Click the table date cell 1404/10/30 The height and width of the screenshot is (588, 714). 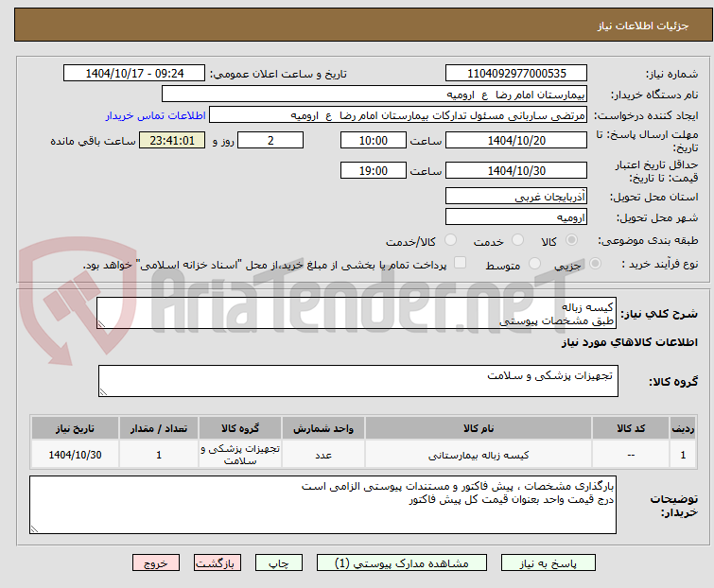pyautogui.click(x=75, y=455)
